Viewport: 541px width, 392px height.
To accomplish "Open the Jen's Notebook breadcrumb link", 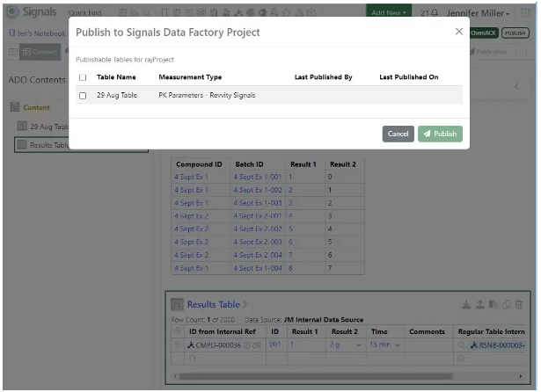I will (36, 33).
